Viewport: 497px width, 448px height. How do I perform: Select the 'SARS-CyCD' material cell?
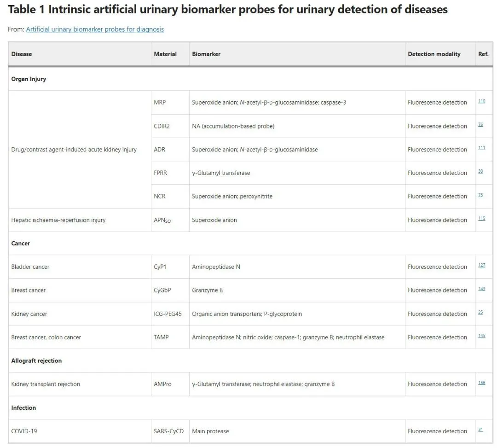(168, 431)
